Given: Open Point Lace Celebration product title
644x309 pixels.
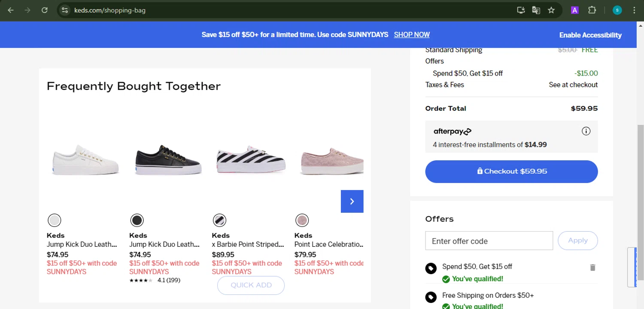Looking at the screenshot, I should click(x=329, y=245).
